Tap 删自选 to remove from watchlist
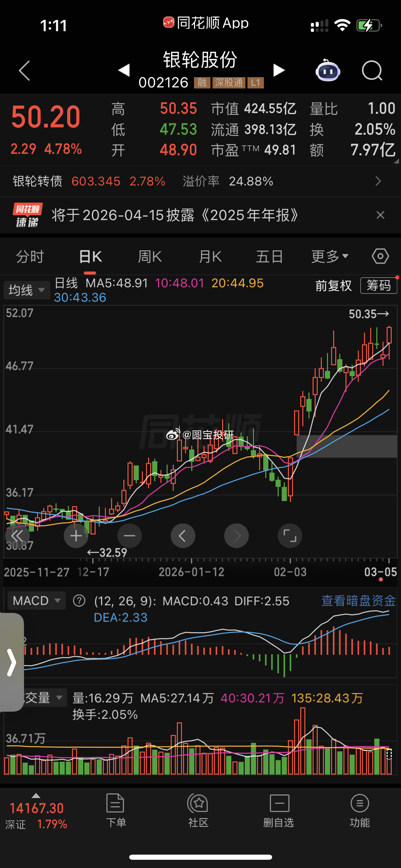Screen dimensions: 401x868 [279, 811]
